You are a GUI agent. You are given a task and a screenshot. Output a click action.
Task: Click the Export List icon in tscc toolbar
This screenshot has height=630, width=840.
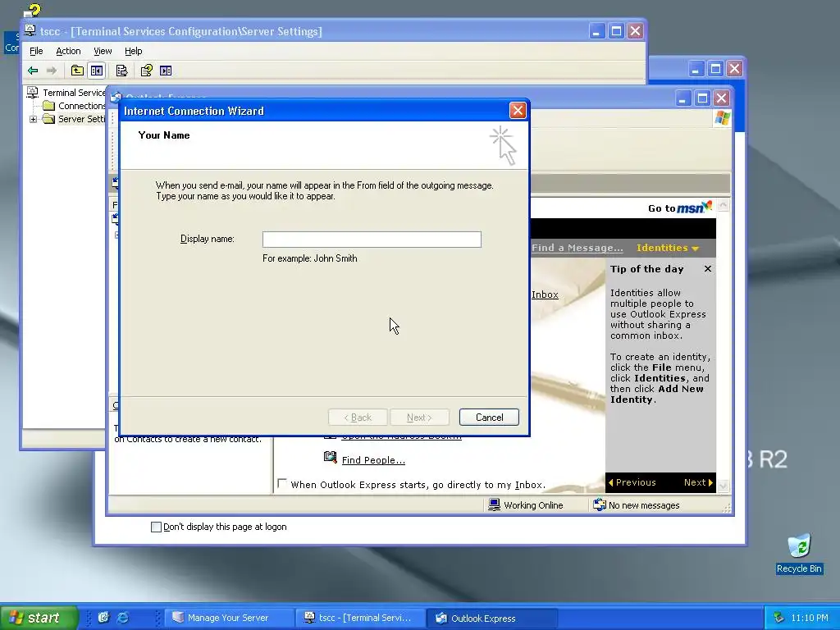(122, 71)
